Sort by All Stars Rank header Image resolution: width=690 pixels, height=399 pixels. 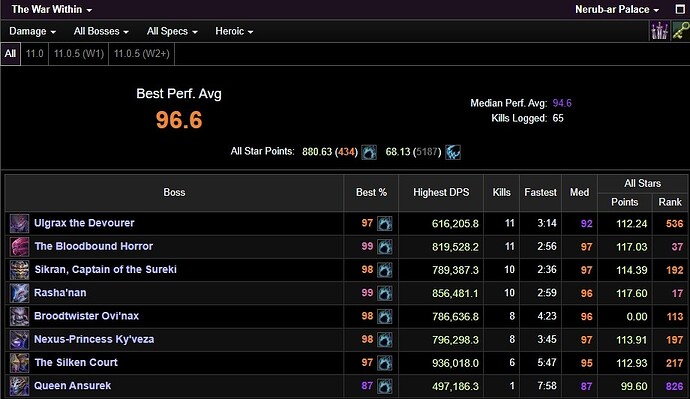(670, 202)
